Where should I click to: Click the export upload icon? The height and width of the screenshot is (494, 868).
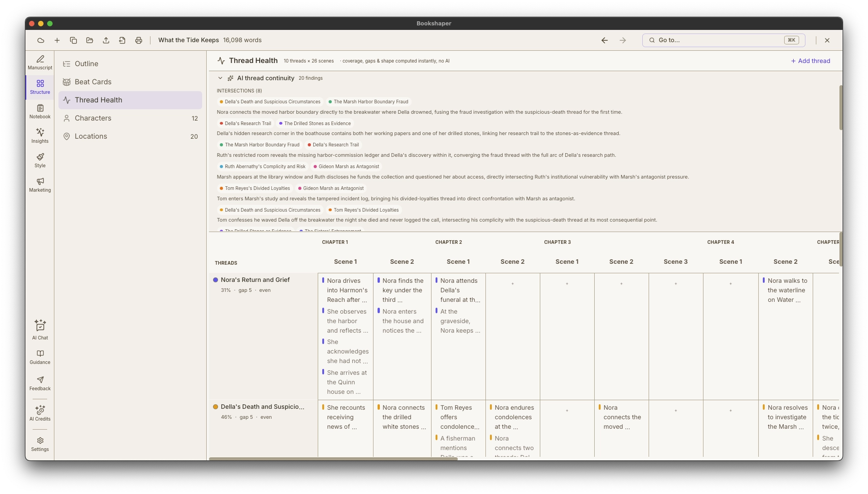(x=106, y=40)
